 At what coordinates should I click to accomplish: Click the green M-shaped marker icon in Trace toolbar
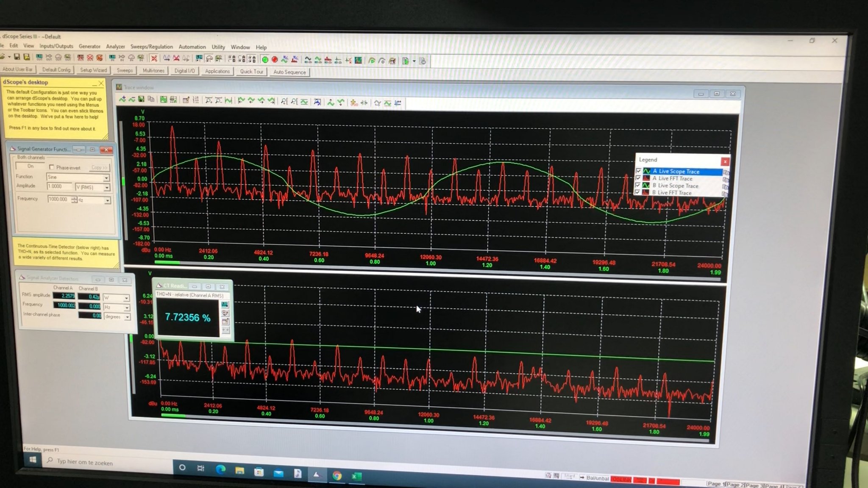[x=228, y=100]
